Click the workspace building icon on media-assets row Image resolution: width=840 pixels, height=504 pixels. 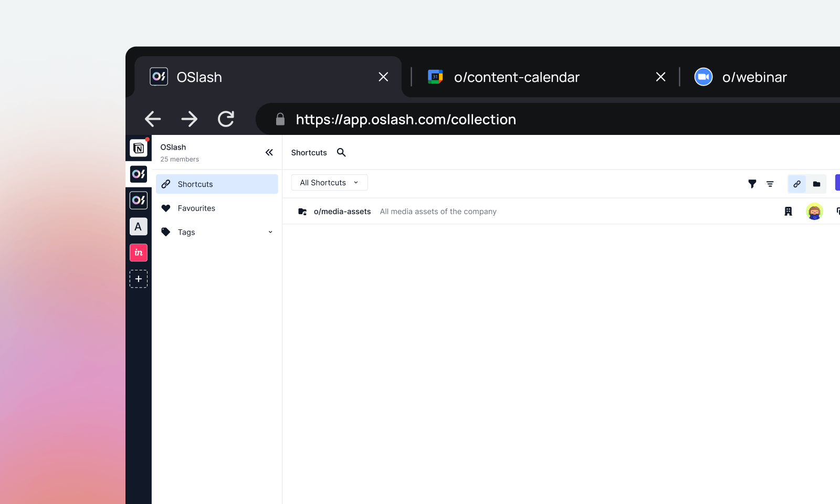788,211
